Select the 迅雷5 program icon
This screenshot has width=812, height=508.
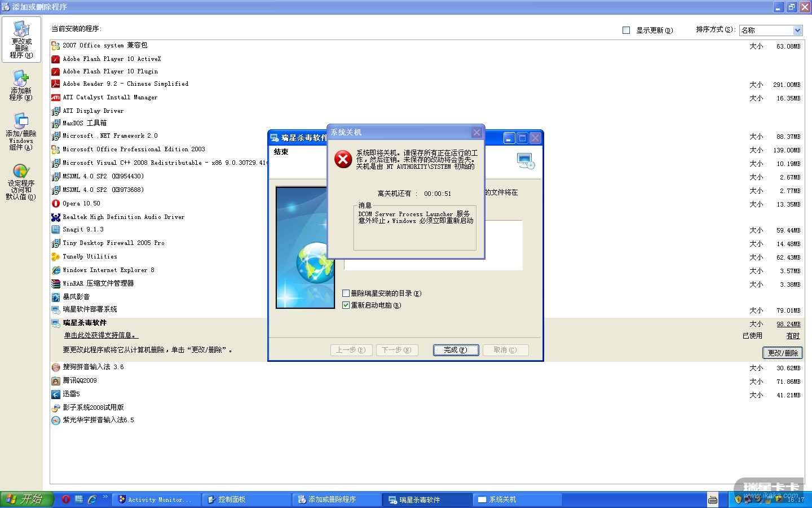(x=56, y=395)
